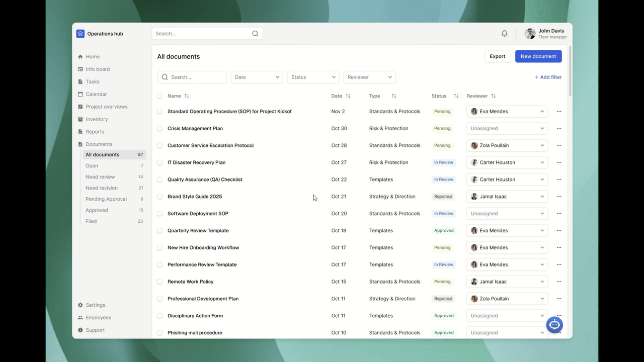Check the Quality Assurance Checklist checkbox
This screenshot has width=644, height=362.
coord(159,179)
